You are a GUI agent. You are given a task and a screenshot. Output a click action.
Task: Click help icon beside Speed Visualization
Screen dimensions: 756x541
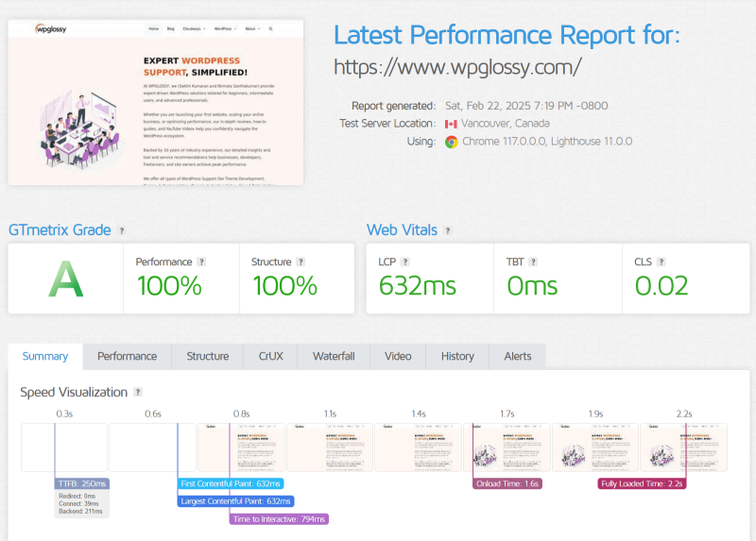click(138, 392)
